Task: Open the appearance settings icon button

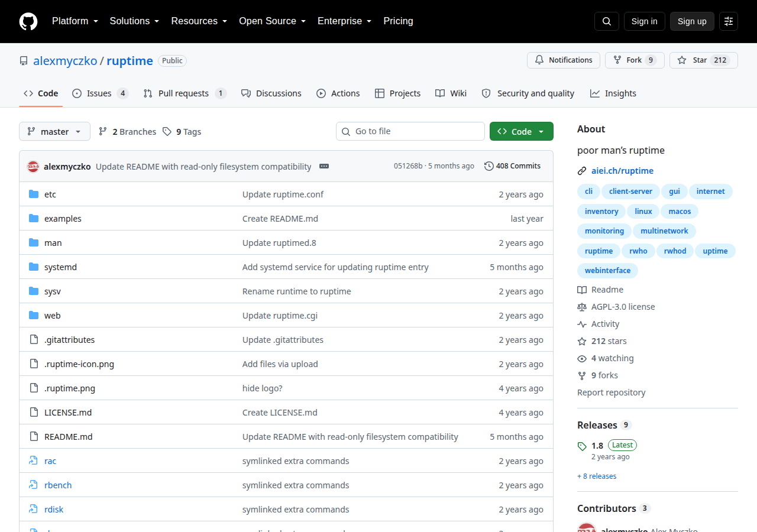Action: pos(729,21)
